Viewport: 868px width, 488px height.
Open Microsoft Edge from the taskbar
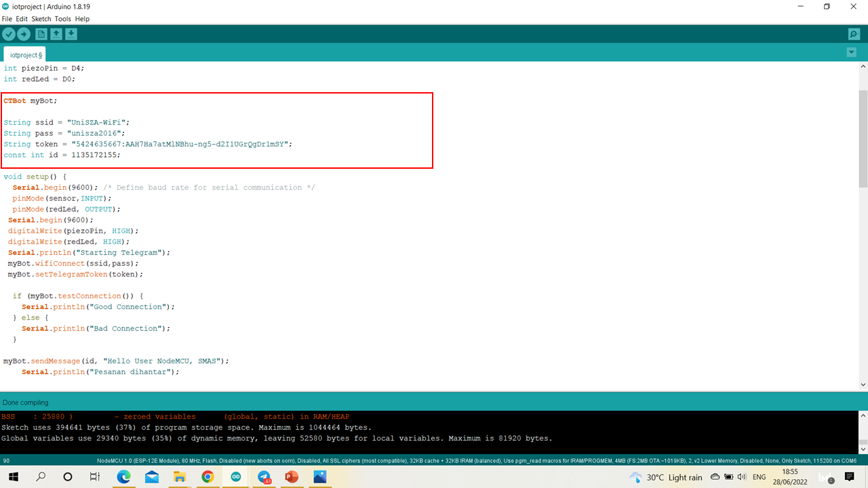click(123, 477)
